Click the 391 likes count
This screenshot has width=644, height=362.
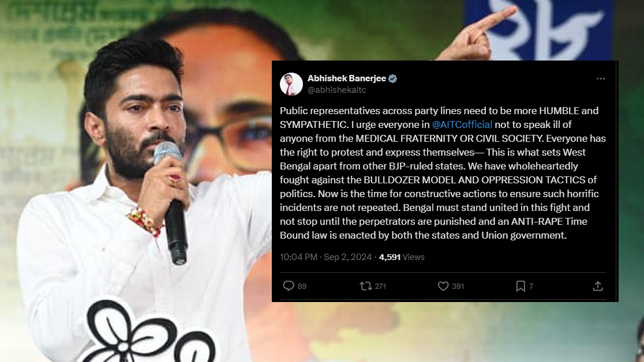458,286
